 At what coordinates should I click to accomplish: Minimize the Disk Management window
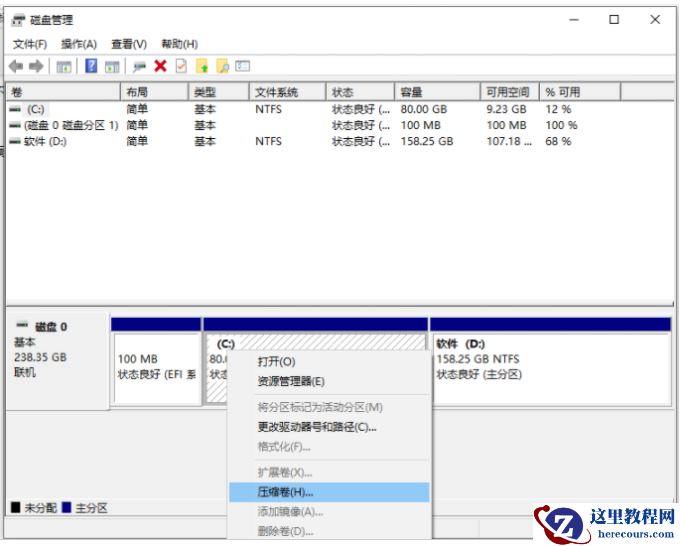574,20
